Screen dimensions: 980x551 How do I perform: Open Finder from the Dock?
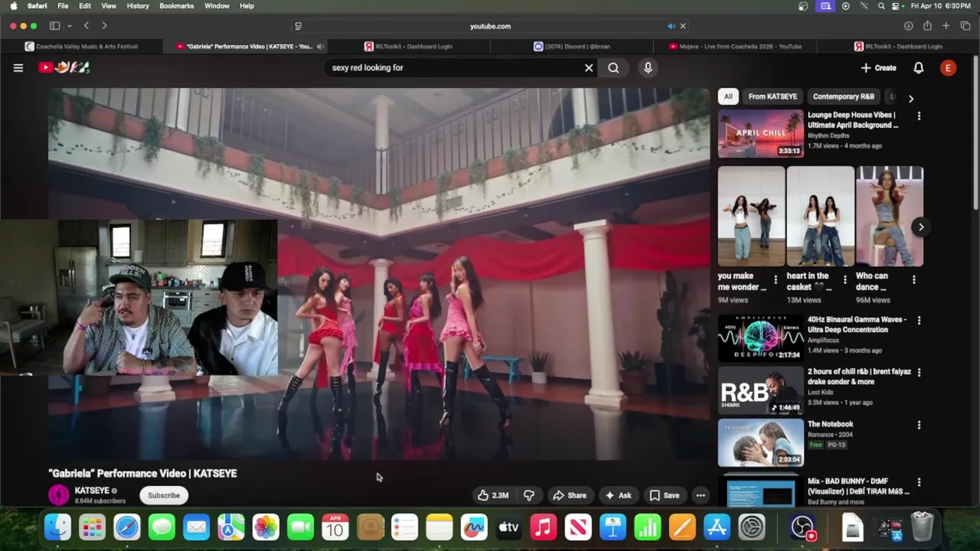[57, 527]
